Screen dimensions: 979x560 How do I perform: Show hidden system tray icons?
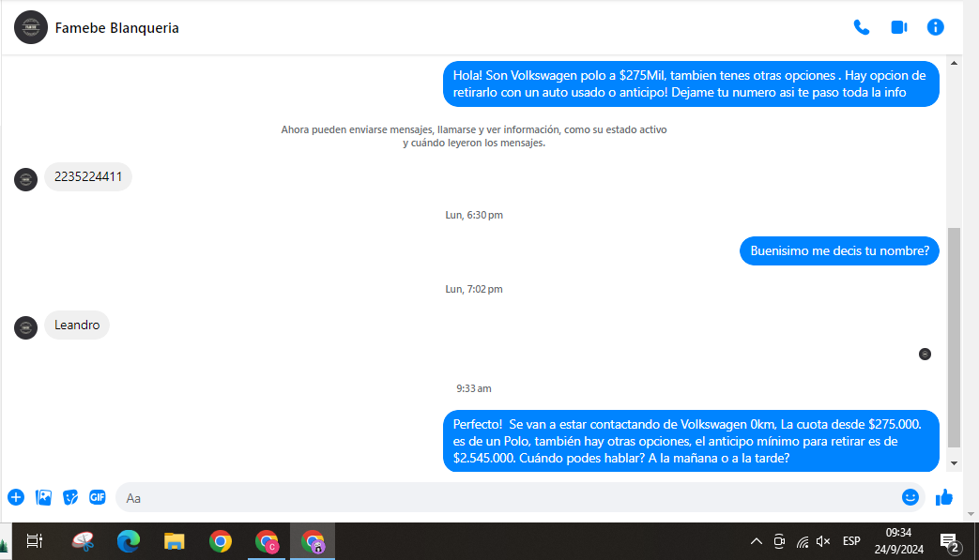(756, 541)
